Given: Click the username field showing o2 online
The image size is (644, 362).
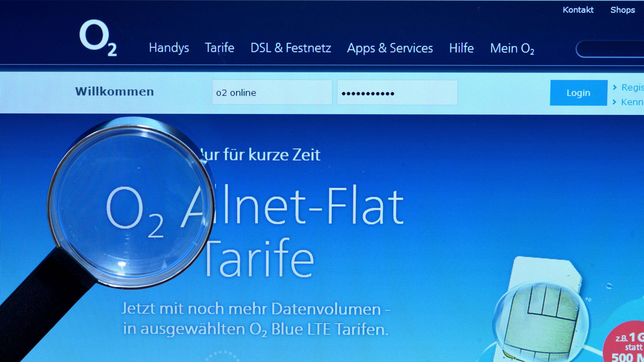Looking at the screenshot, I should (x=272, y=92).
